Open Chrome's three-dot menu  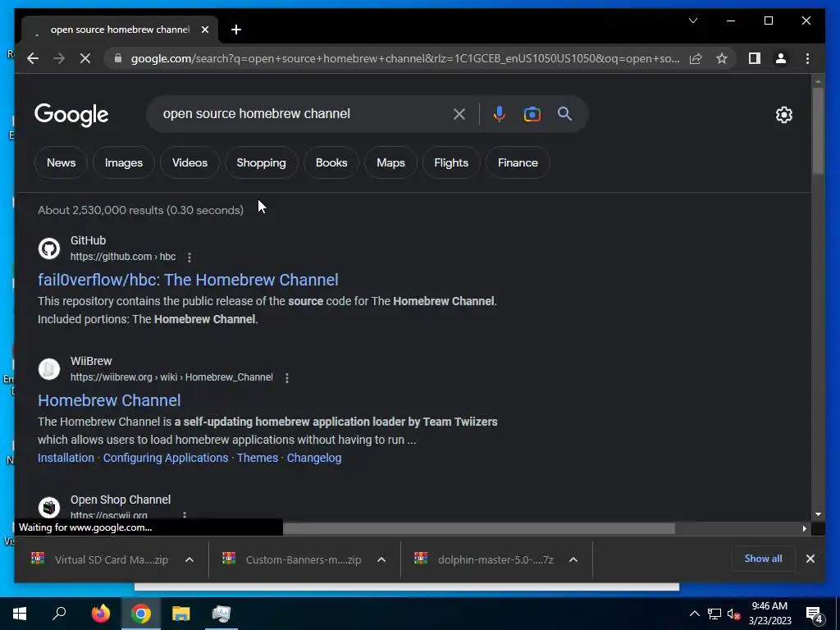point(807,58)
